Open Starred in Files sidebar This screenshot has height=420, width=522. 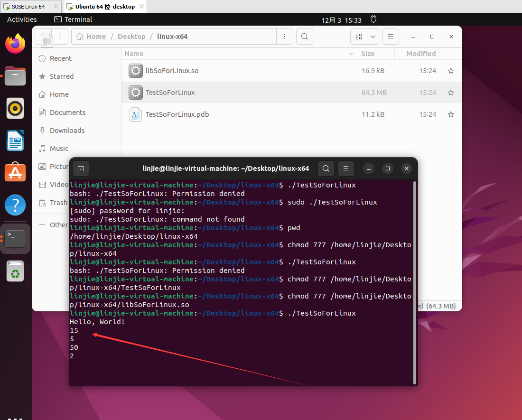(62, 76)
